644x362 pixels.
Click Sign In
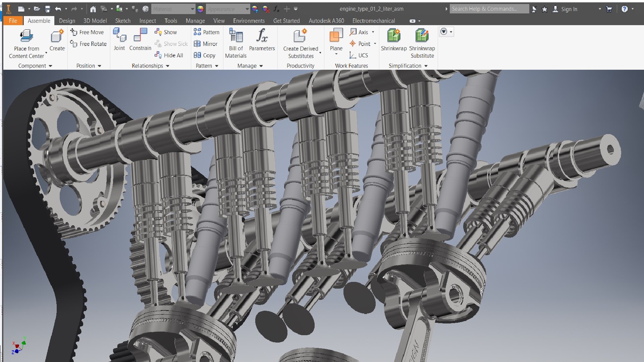tap(569, 9)
